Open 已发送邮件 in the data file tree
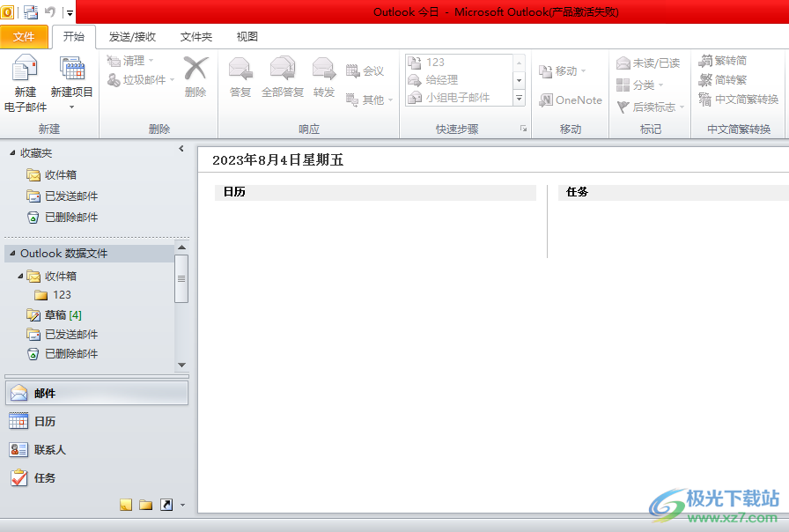The width and height of the screenshot is (789, 532). click(62, 334)
